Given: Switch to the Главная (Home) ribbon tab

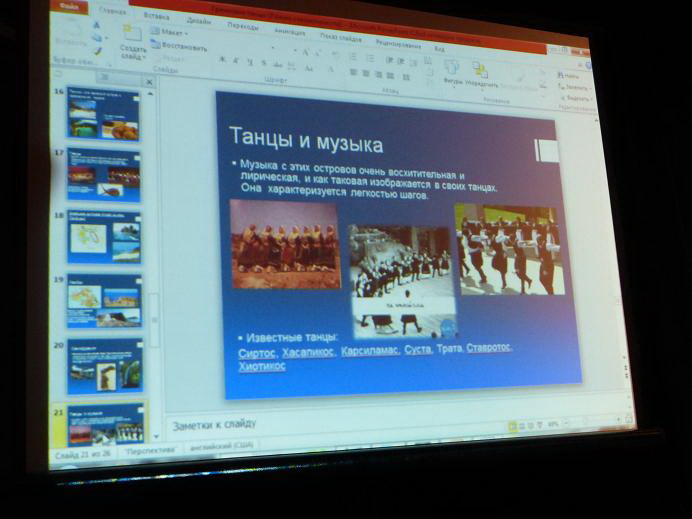Looking at the screenshot, I should tap(112, 11).
